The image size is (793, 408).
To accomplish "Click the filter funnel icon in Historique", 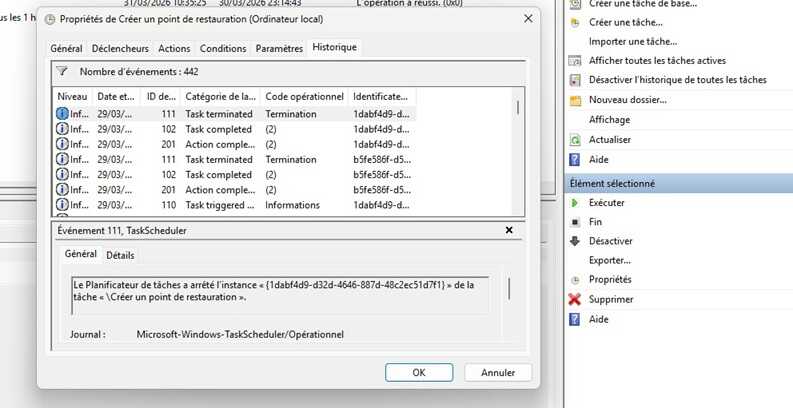I will pos(62,71).
